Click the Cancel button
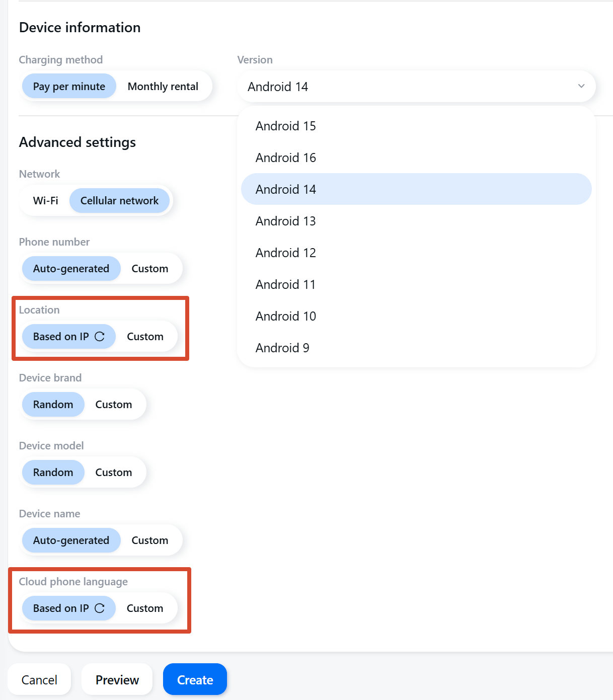 tap(39, 680)
